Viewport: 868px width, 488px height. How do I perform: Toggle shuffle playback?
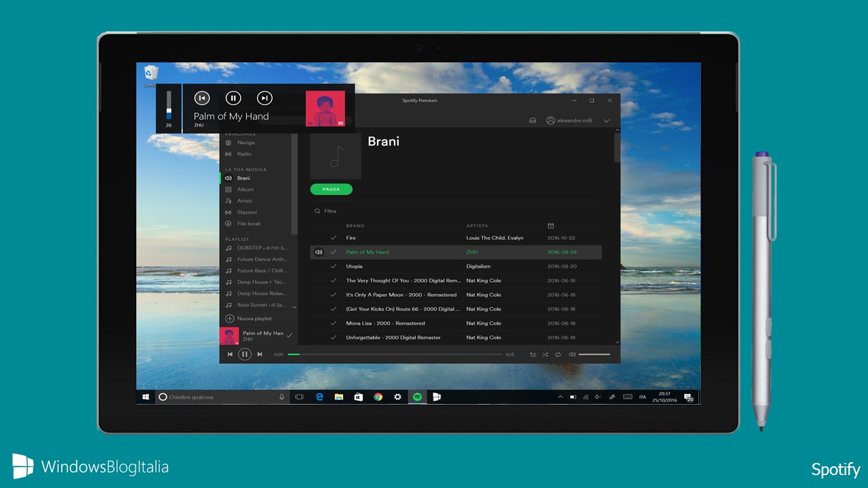point(545,354)
